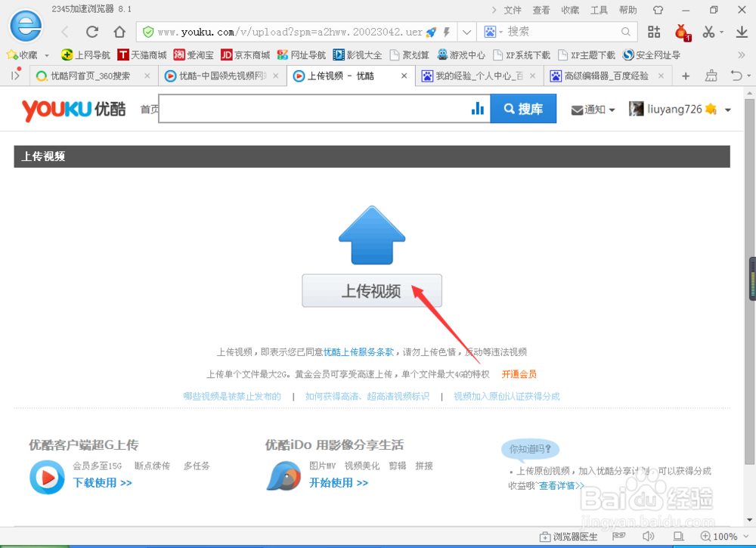756x548 pixels.
Task: Expand the bookmarks bar overflow chevron
Action: coord(741,55)
